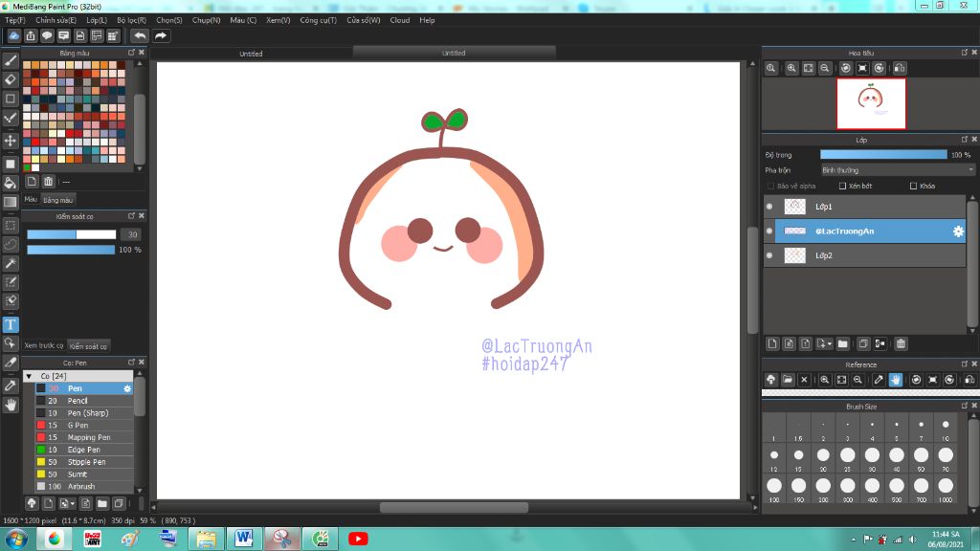Screen dimensions: 980x551
Task: Open Pen brush settings gear
Action: pyautogui.click(x=127, y=388)
